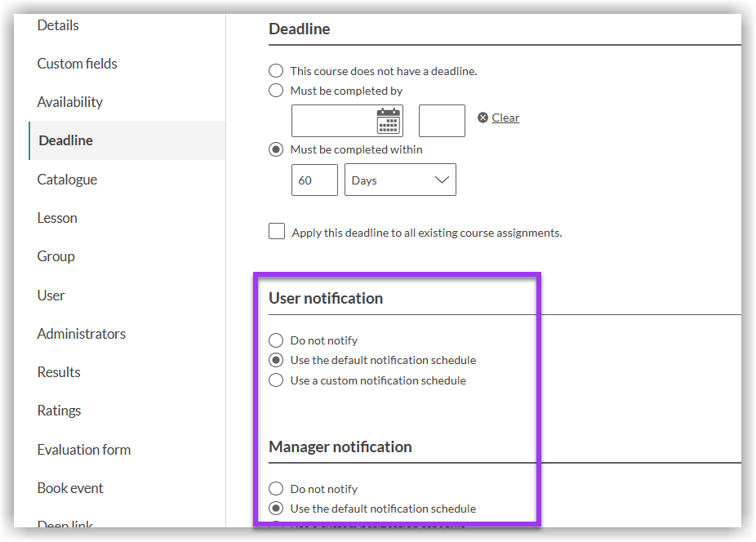
Task: Choose default notification schedule under Manager notification
Action: 277,509
